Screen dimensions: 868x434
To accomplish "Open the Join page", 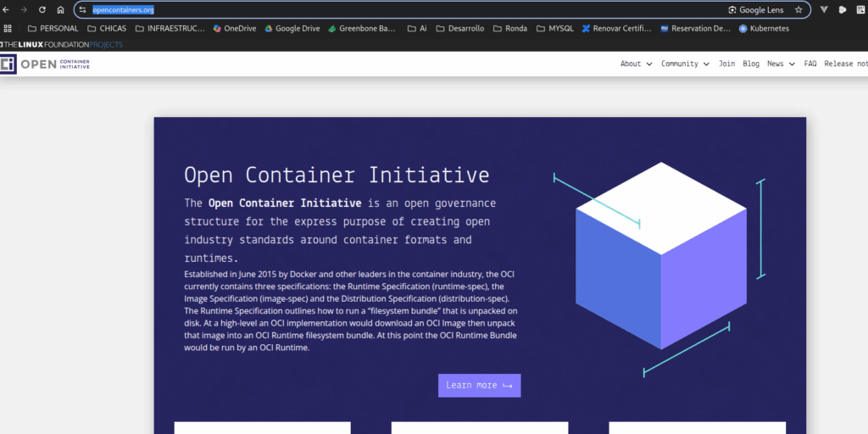I will tap(726, 64).
